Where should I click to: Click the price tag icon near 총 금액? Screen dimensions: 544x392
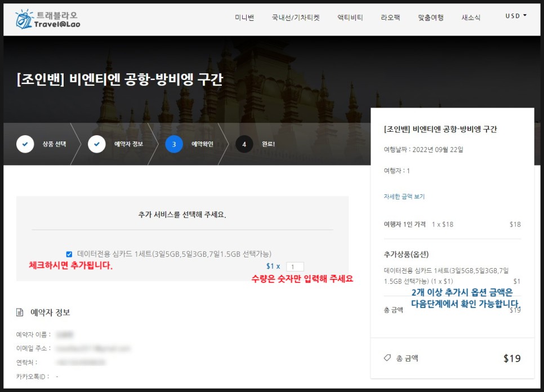click(387, 358)
